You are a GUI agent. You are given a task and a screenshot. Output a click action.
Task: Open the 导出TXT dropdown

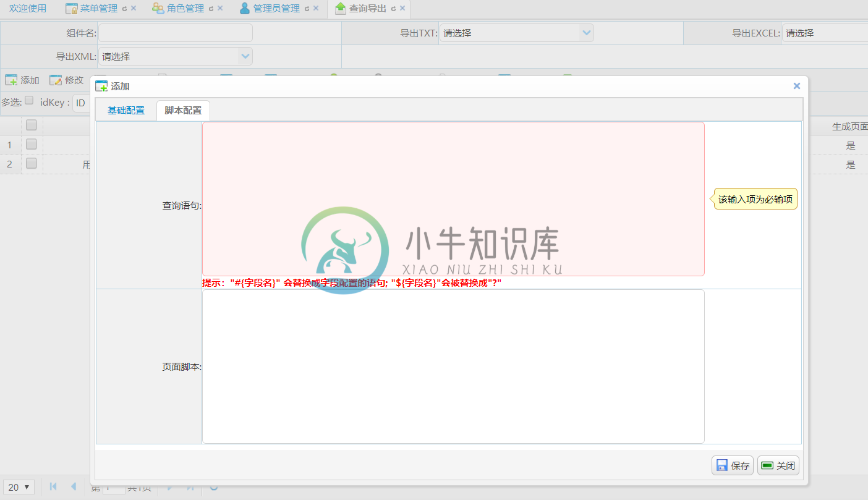(x=517, y=33)
